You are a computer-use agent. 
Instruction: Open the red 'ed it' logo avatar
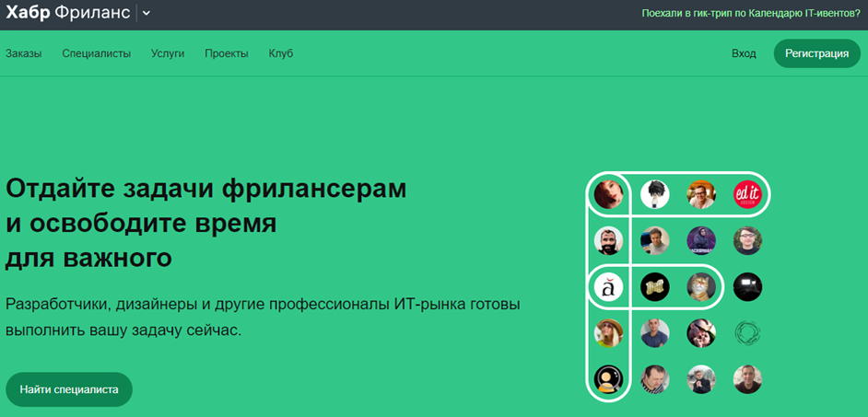tap(748, 194)
